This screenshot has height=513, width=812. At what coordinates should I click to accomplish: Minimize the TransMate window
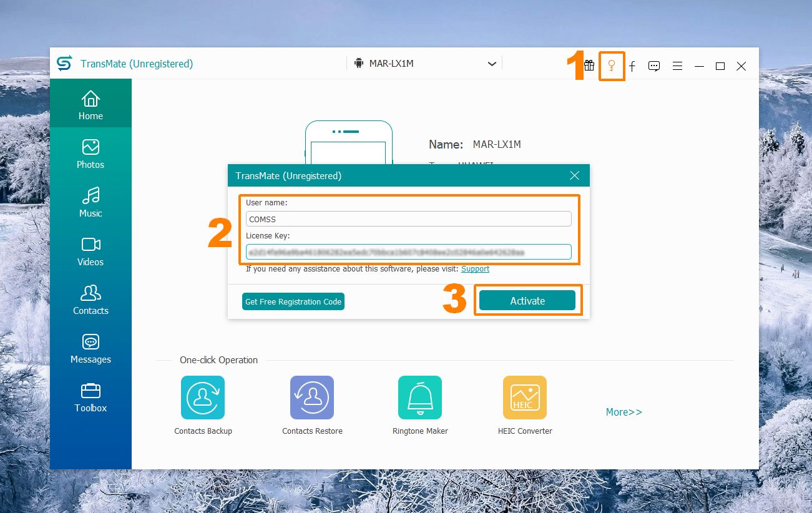click(699, 66)
